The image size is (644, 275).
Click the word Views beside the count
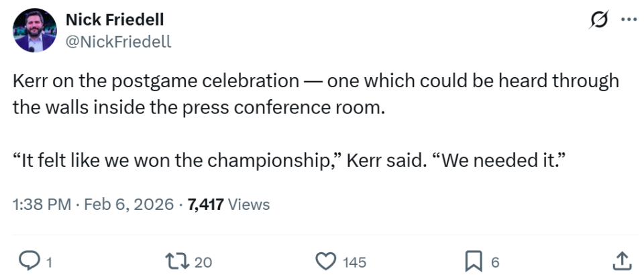[x=249, y=205]
